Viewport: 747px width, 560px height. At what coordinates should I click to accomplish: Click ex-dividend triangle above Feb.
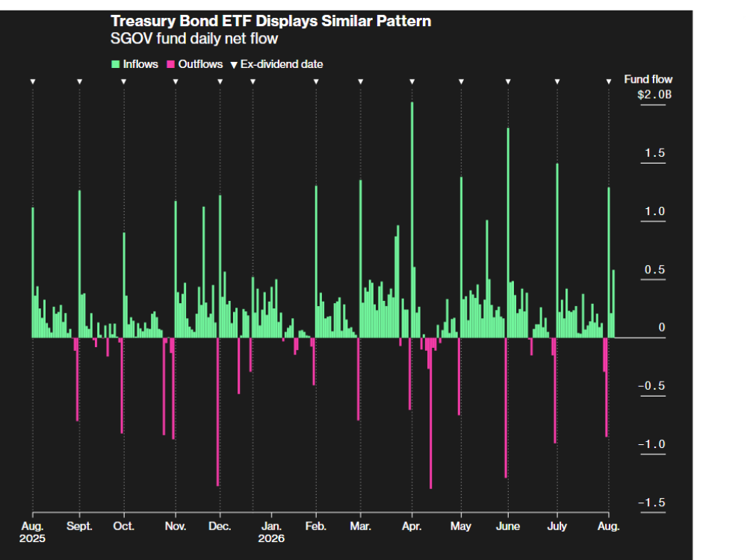pyautogui.click(x=316, y=82)
